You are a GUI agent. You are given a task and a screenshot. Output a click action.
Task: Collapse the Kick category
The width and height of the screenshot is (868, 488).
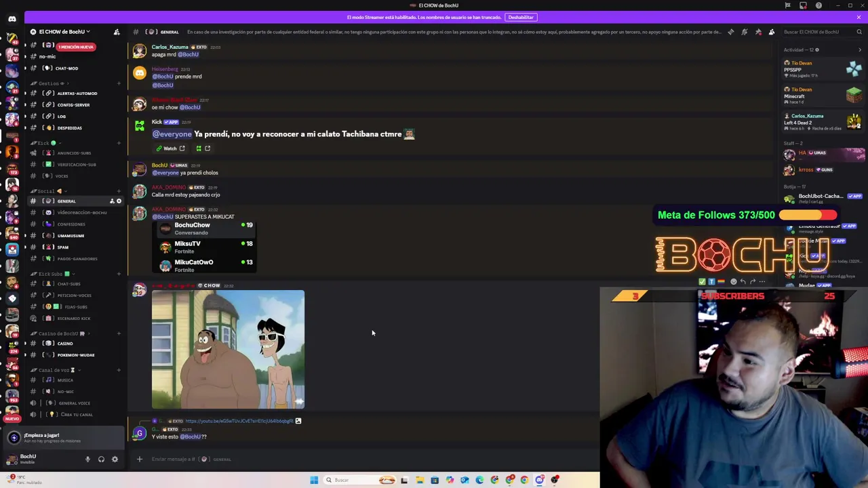coord(45,143)
